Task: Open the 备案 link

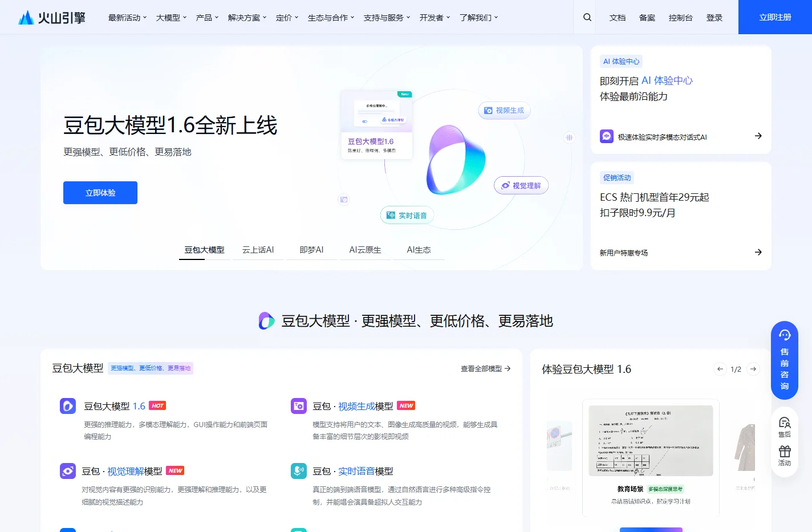Action: pos(647,18)
